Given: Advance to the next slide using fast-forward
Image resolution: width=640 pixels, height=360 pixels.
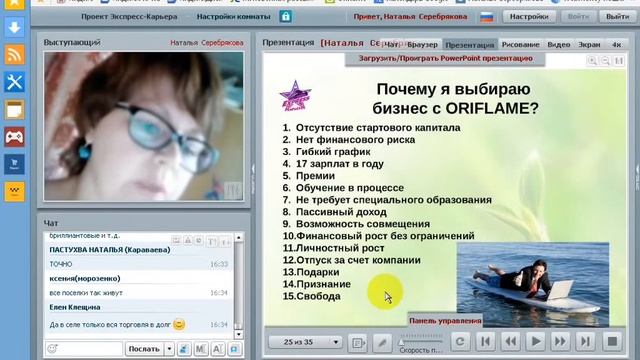Looking at the screenshot, I should point(560,342).
